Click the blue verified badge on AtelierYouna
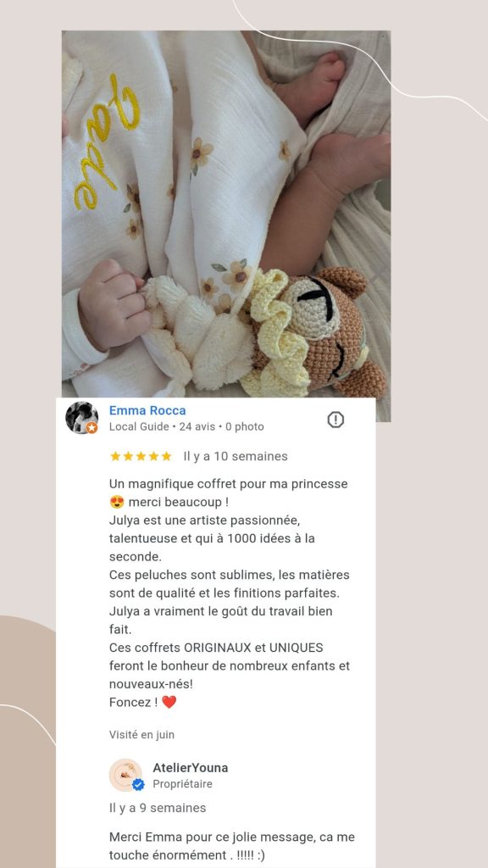The image size is (488, 868). click(x=138, y=784)
